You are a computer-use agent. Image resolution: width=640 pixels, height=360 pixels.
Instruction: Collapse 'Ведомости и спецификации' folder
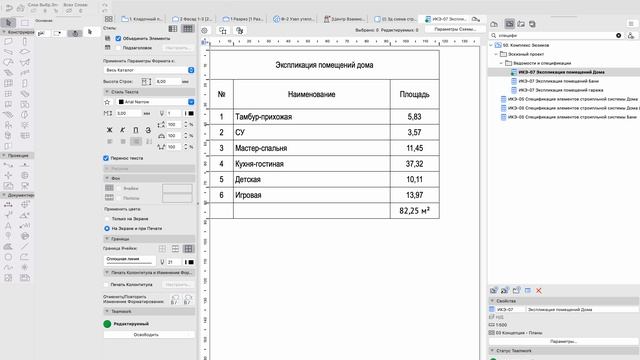point(502,63)
